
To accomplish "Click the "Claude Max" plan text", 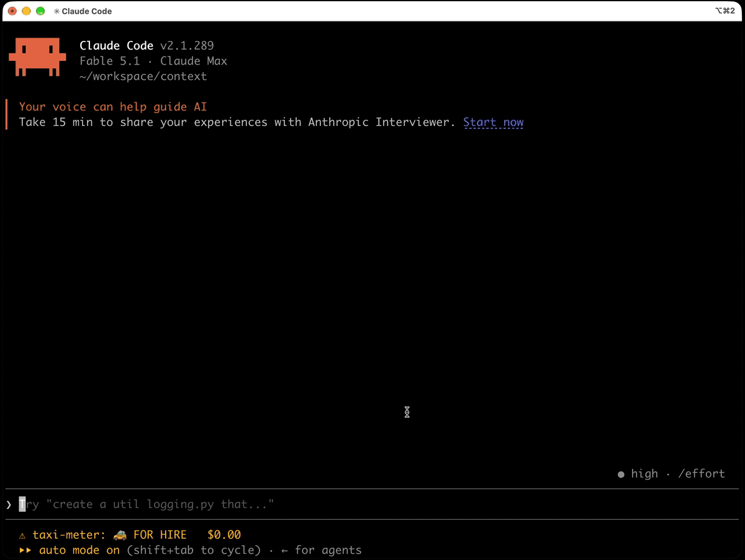I will (194, 61).
